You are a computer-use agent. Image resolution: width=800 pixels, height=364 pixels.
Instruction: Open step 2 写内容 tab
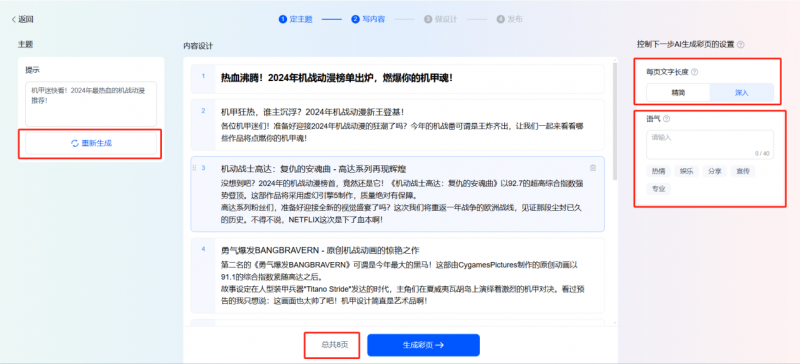click(x=368, y=19)
